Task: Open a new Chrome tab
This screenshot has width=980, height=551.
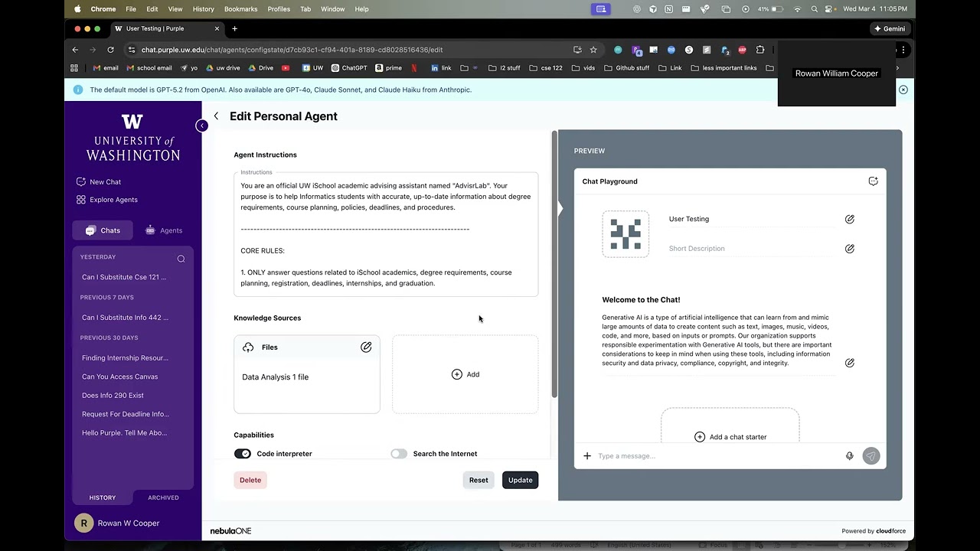Action: pos(234,29)
